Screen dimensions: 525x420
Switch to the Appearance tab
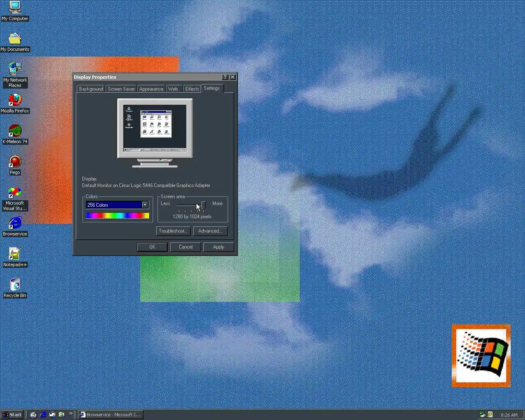151,89
